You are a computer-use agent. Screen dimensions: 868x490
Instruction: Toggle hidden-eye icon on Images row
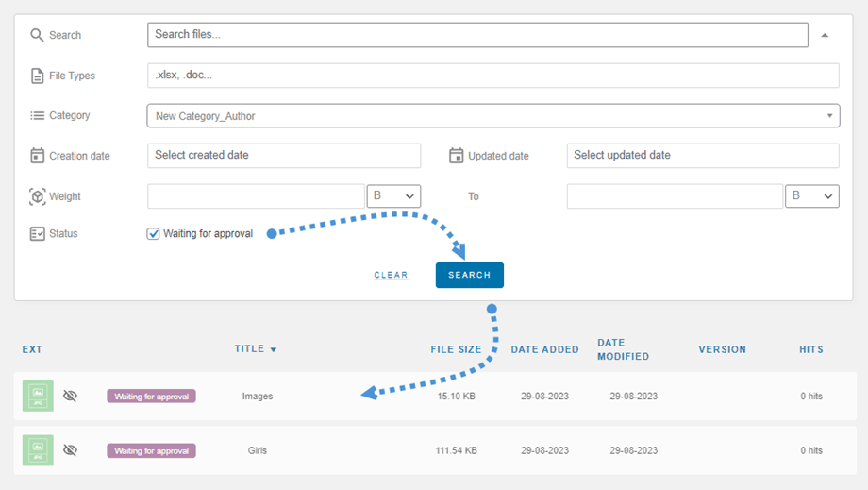tap(70, 396)
